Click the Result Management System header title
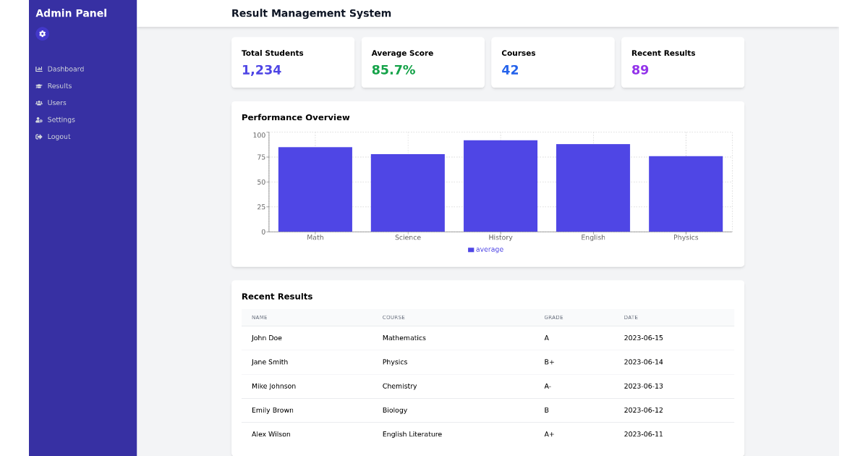 [x=311, y=13]
